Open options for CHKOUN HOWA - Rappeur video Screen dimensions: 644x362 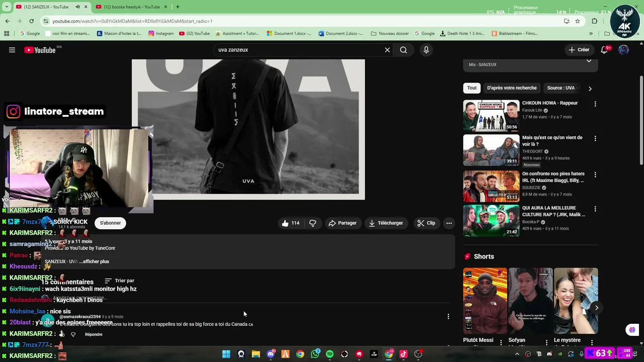click(595, 104)
